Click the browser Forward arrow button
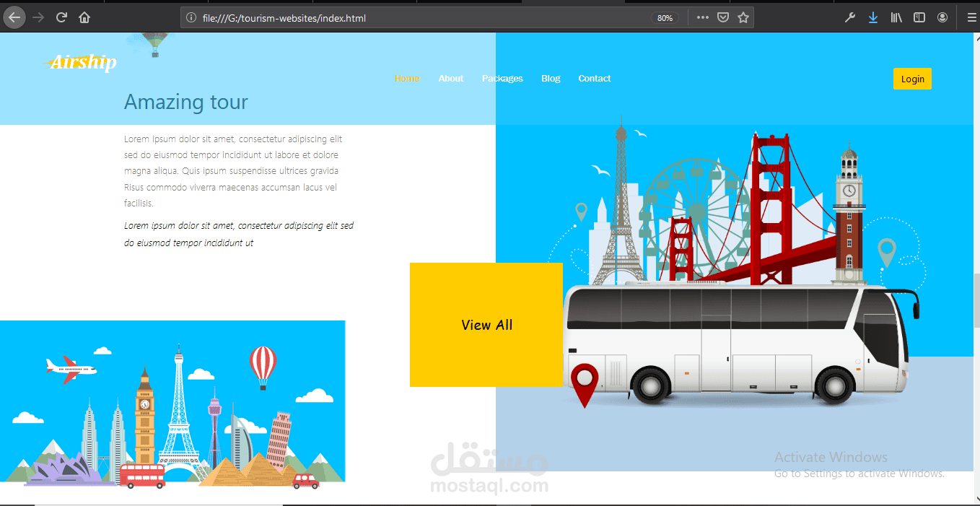 (38, 17)
